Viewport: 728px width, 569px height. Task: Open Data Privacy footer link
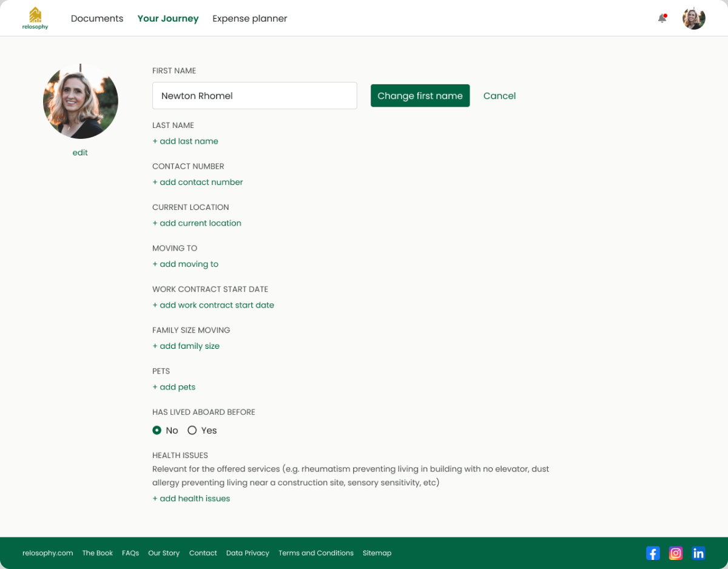(x=248, y=553)
